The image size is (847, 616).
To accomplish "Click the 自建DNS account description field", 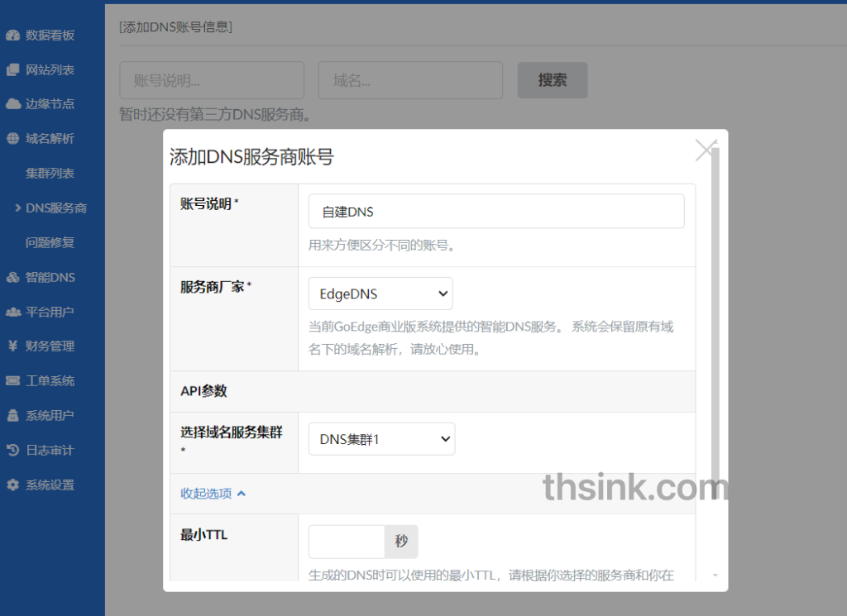I will 495,211.
